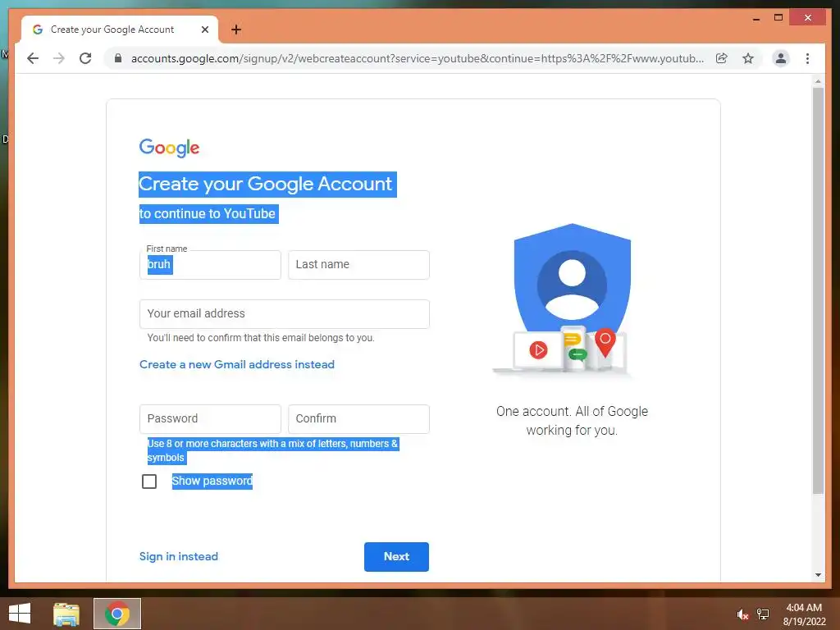The image size is (840, 630).
Task: Open the Windows Start menu
Action: pyautogui.click(x=20, y=614)
